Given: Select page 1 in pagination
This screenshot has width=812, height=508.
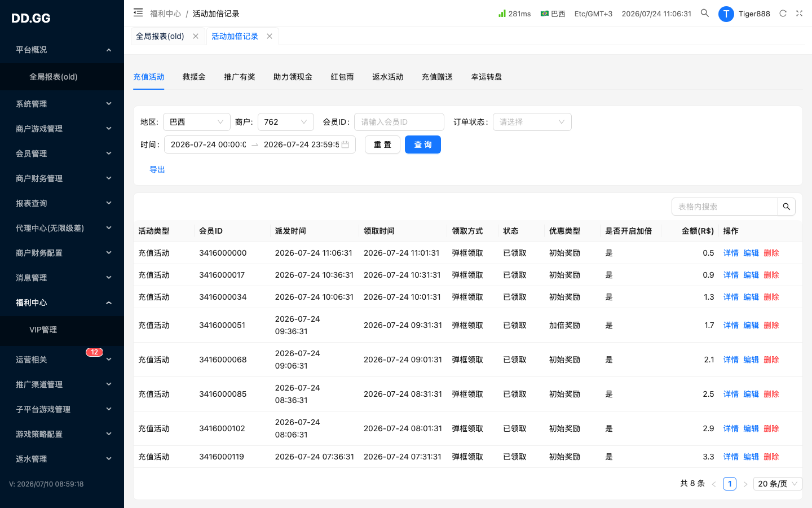Looking at the screenshot, I should point(730,484).
